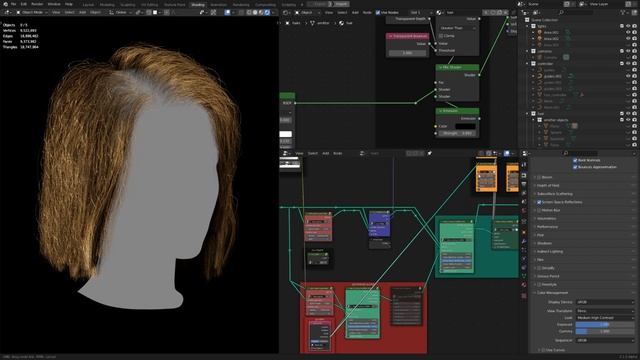Image resolution: width=640 pixels, height=360 pixels.
Task: Click Area.001 light object icon
Action: [x=540, y=32]
